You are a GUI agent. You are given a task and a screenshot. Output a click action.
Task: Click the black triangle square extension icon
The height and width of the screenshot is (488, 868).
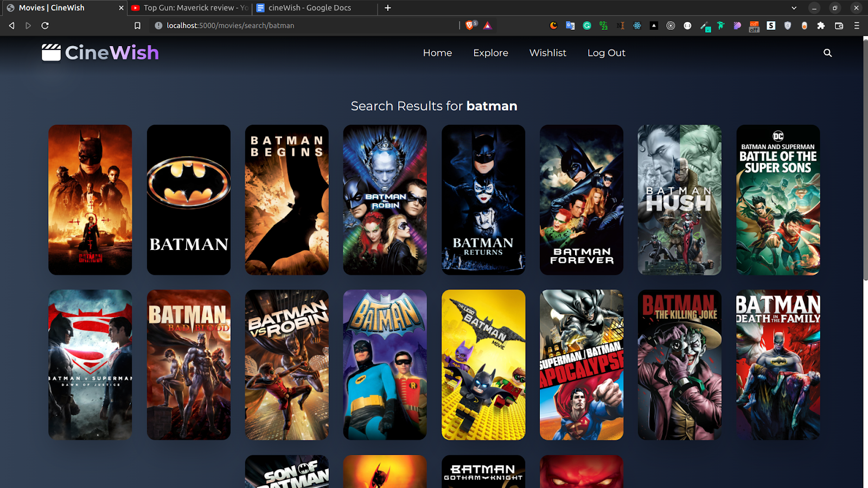click(x=654, y=25)
